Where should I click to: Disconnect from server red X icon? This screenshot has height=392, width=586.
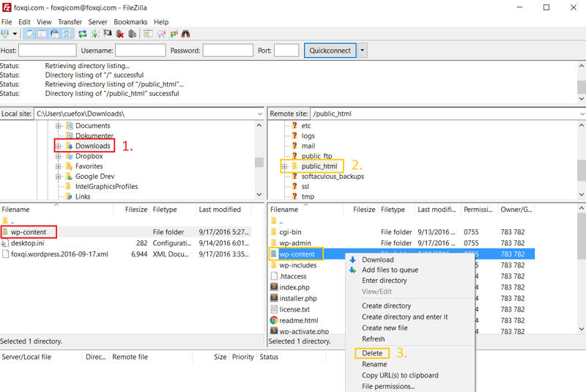pos(120,34)
